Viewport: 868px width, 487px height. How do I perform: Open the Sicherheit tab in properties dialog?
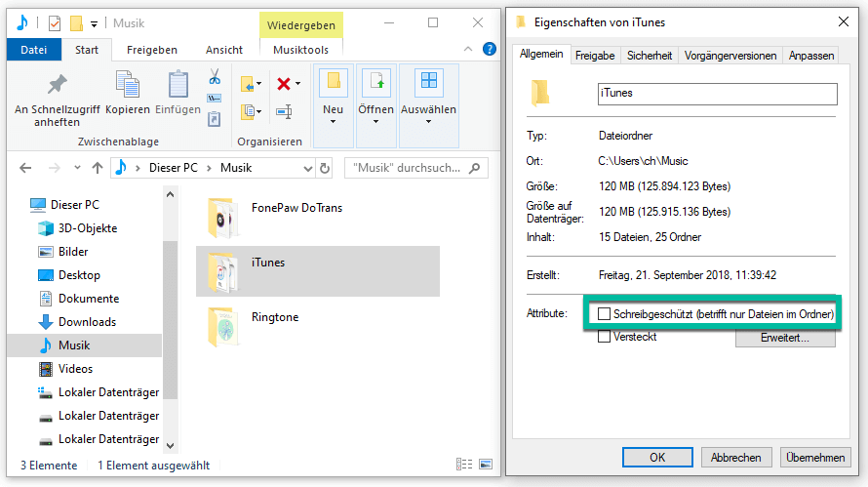[x=650, y=56]
